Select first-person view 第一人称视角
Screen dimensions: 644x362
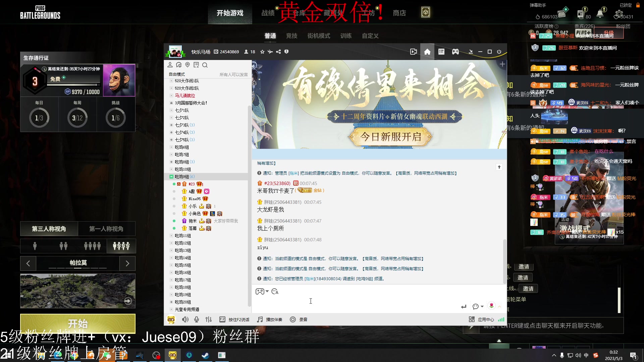tap(106, 229)
